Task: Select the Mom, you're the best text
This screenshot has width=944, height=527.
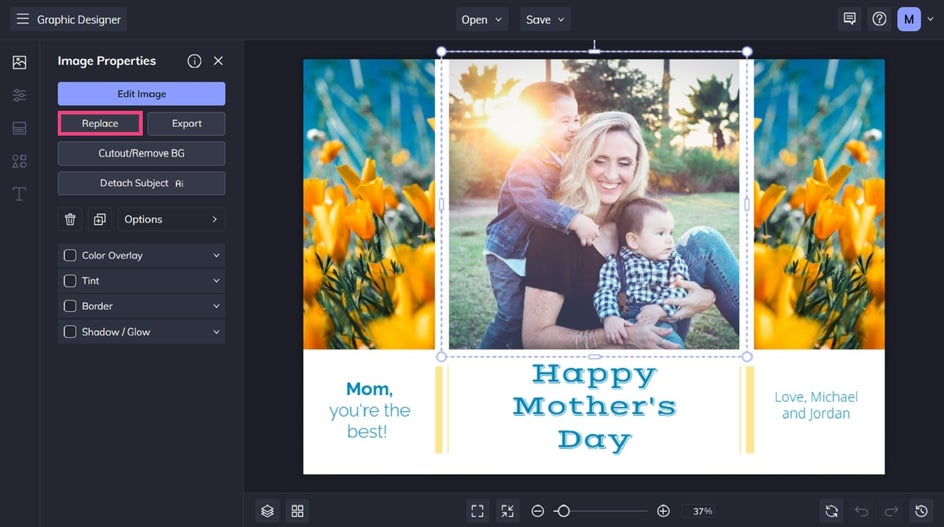Action: 369,410
